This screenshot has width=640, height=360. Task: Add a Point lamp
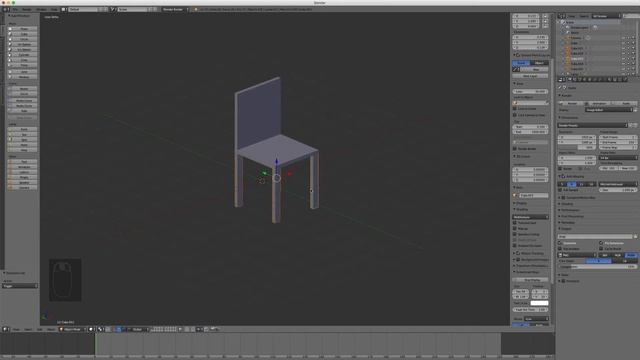[x=22, y=129]
